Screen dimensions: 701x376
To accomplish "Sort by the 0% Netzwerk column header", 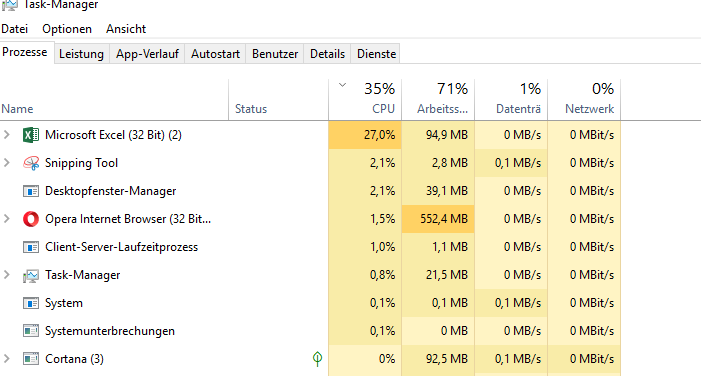I will click(584, 100).
